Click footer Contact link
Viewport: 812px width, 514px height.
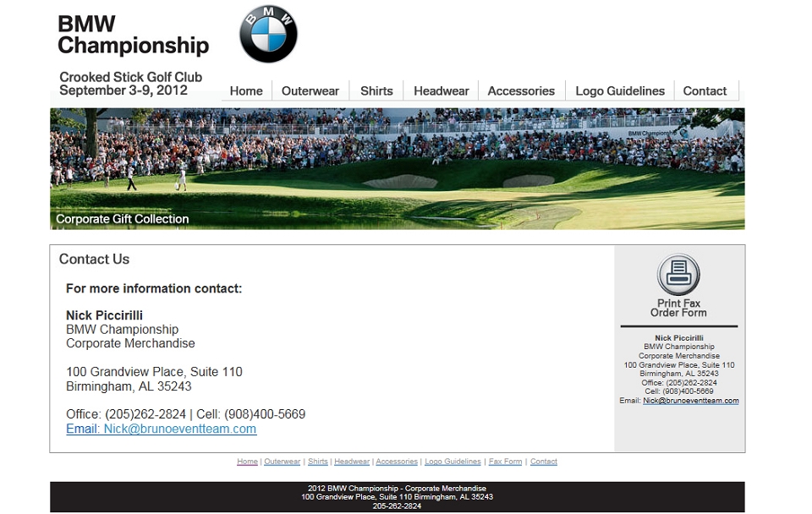[x=544, y=462]
